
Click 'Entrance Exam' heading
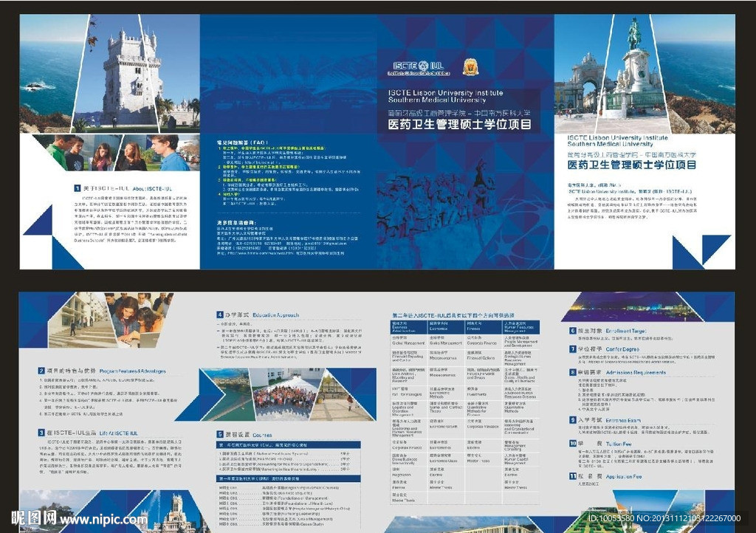coord(623,420)
